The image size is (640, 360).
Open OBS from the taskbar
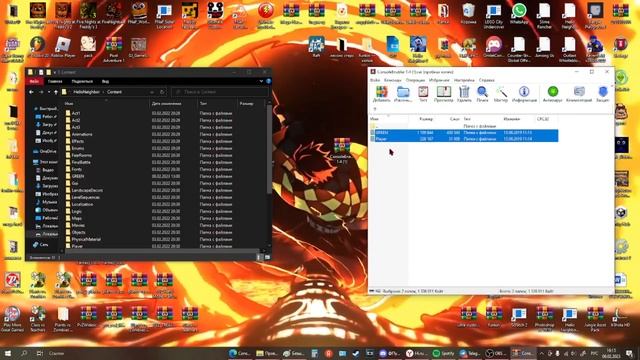(x=495, y=353)
